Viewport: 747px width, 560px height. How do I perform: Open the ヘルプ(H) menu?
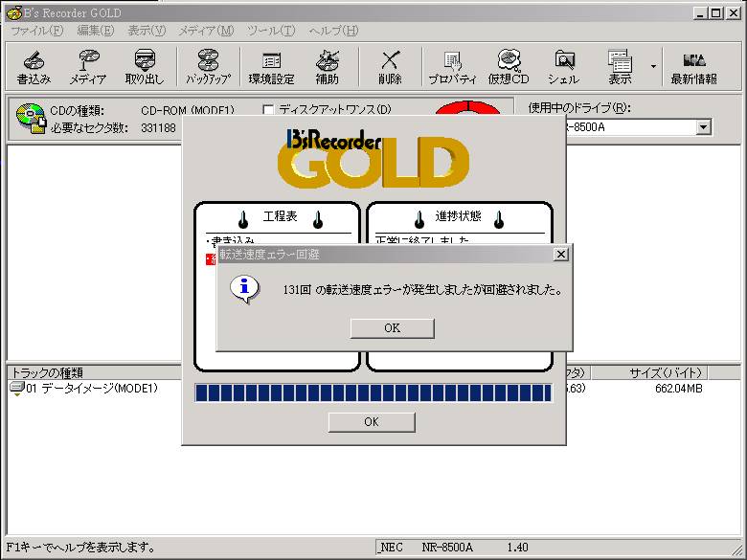(x=333, y=31)
